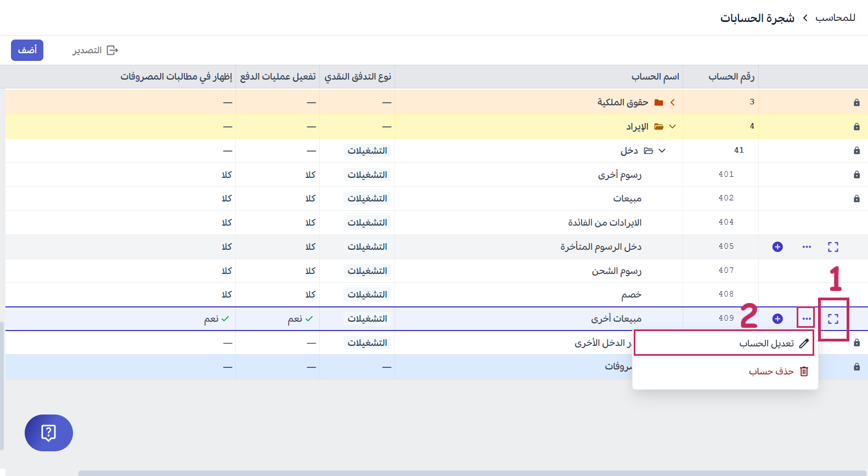The image size is (868, 476).
Task: Click the expand-view icon on row 409
Action: (833, 319)
